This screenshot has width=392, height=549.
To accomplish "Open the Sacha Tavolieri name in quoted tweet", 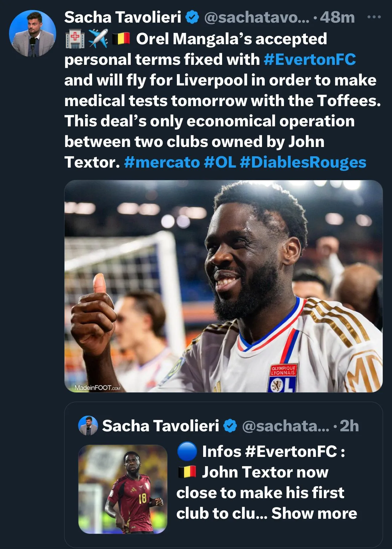I will click(x=161, y=426).
